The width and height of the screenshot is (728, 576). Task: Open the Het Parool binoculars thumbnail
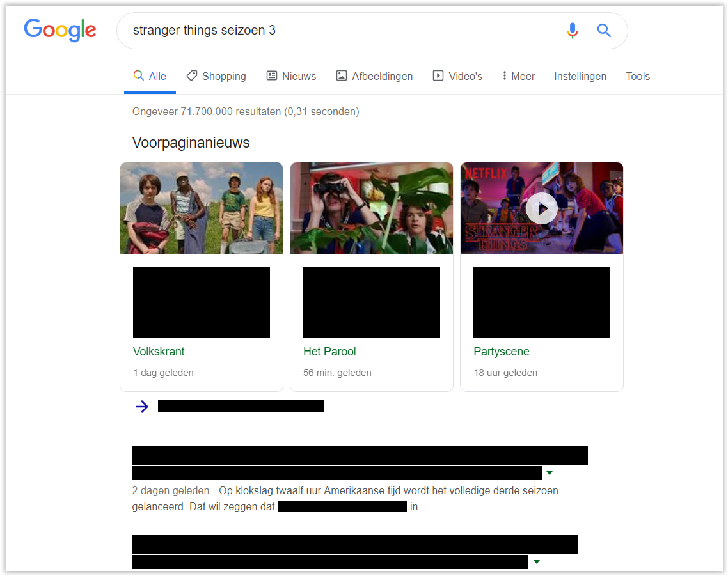click(372, 208)
